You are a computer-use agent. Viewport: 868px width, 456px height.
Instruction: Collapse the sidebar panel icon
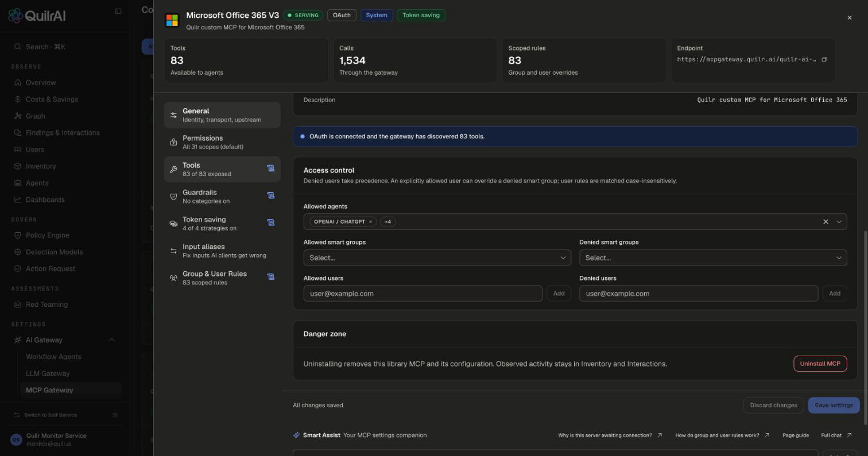pyautogui.click(x=118, y=11)
